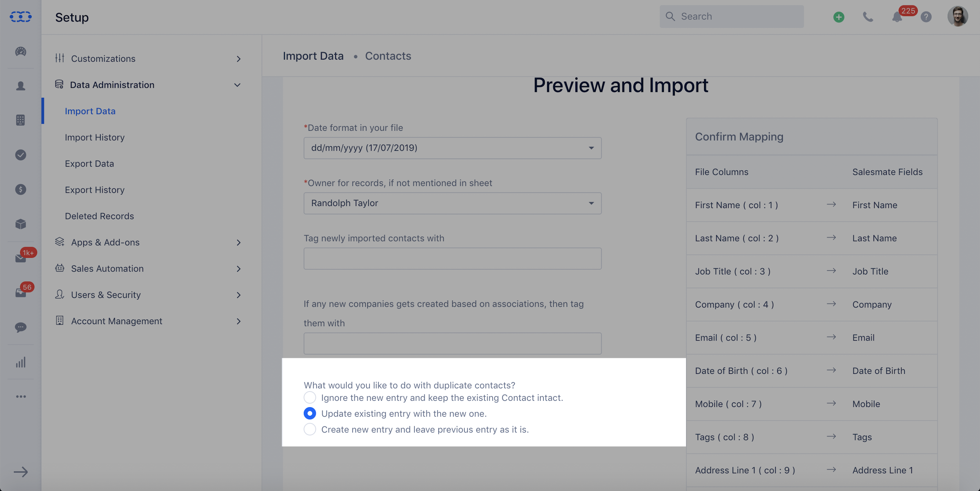980x491 pixels.
Task: Collapse the Data Administration section chevron
Action: 237,85
